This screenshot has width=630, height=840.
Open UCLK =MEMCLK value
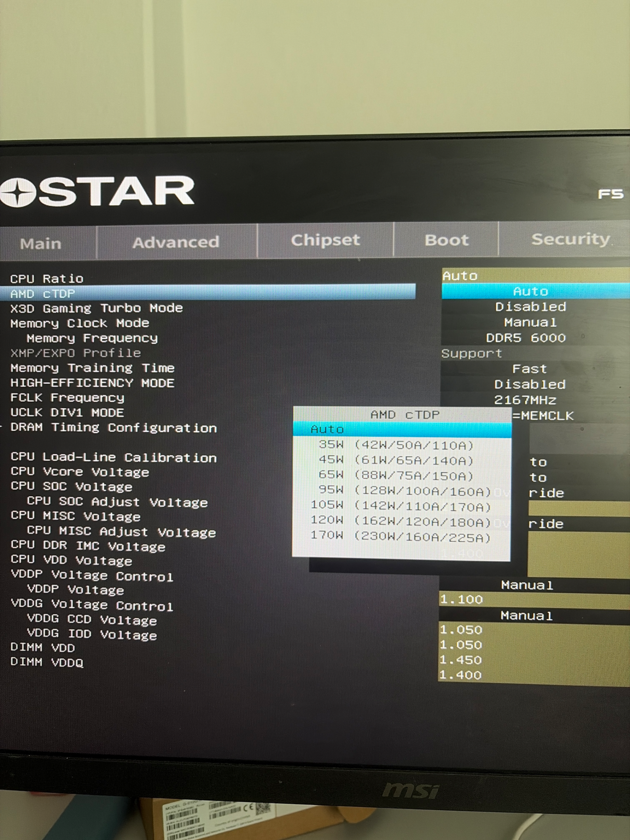[542, 416]
